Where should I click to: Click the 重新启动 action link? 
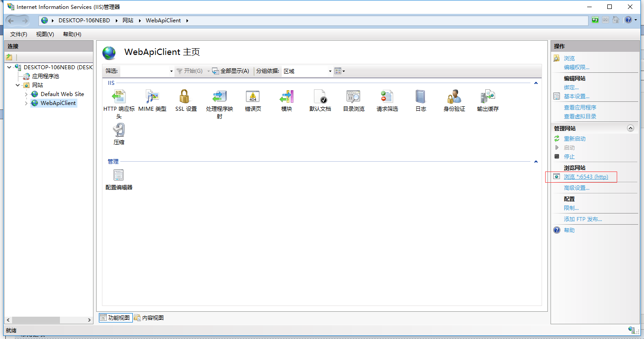[x=575, y=139]
